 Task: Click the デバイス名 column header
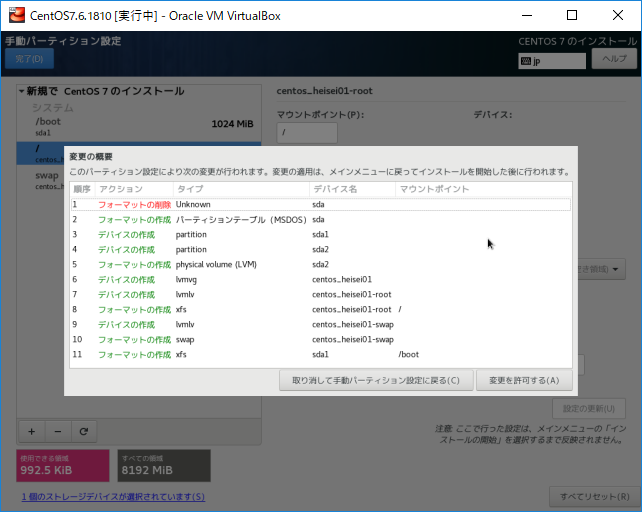[352, 189]
